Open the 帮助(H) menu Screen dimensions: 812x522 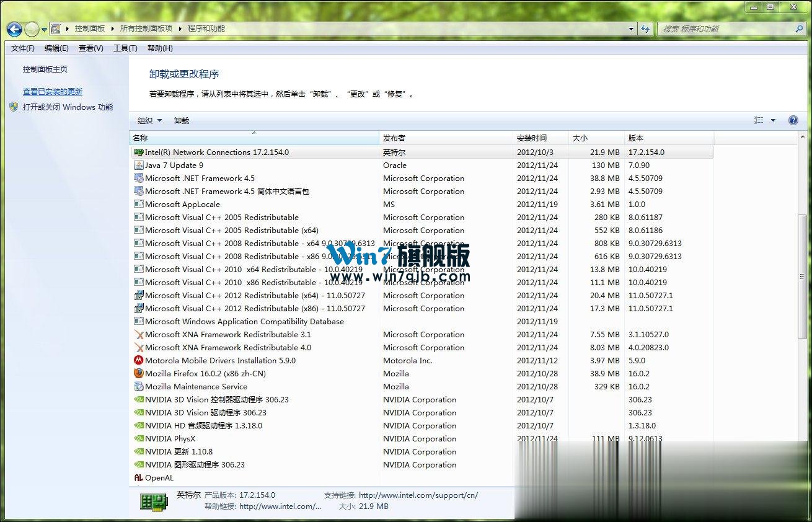point(160,48)
